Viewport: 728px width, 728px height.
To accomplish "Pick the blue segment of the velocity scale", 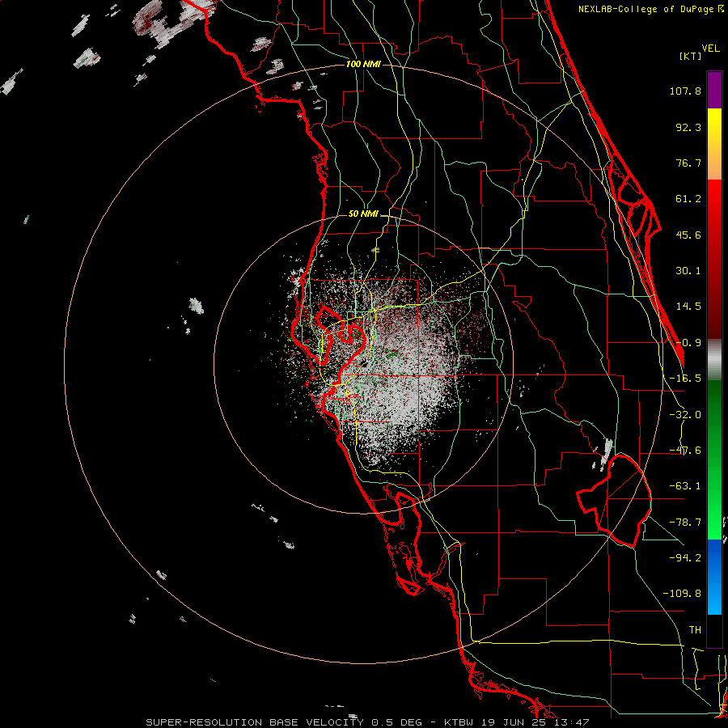I will 714,577.
